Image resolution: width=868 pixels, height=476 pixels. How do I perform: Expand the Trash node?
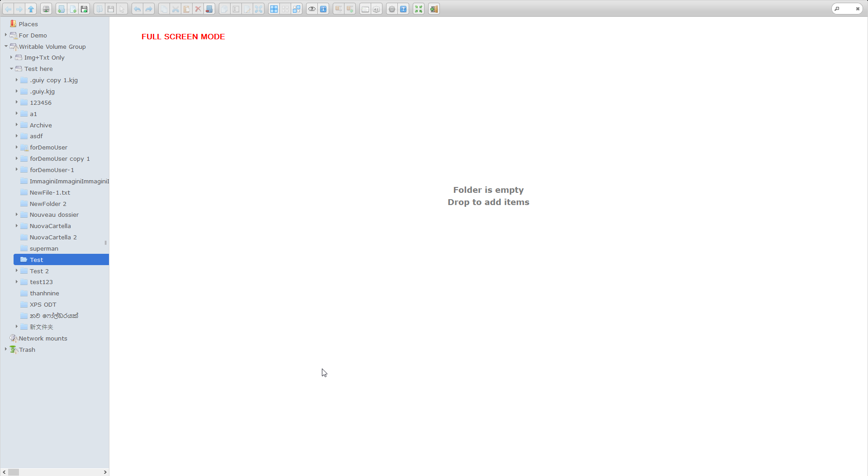point(5,349)
